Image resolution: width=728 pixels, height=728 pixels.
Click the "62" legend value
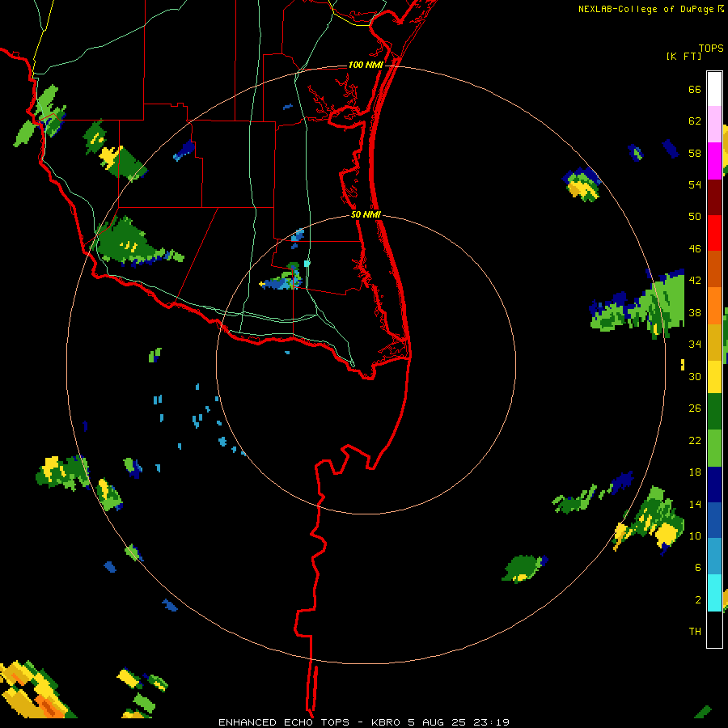tap(695, 121)
